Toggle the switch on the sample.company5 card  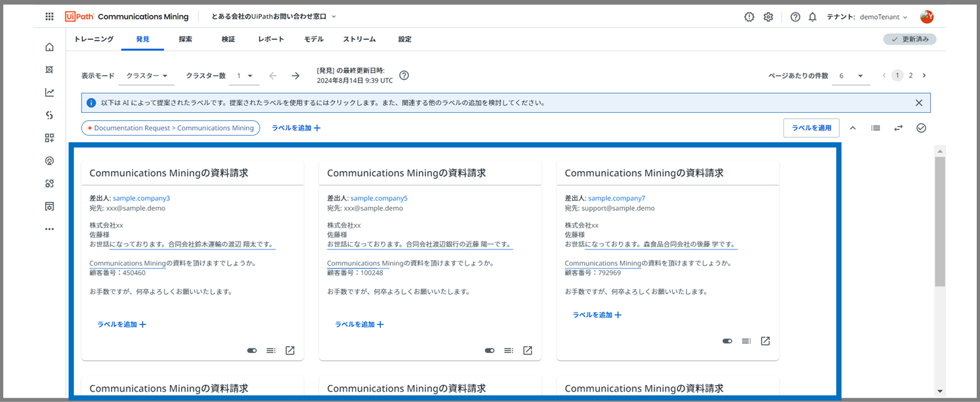[490, 350]
